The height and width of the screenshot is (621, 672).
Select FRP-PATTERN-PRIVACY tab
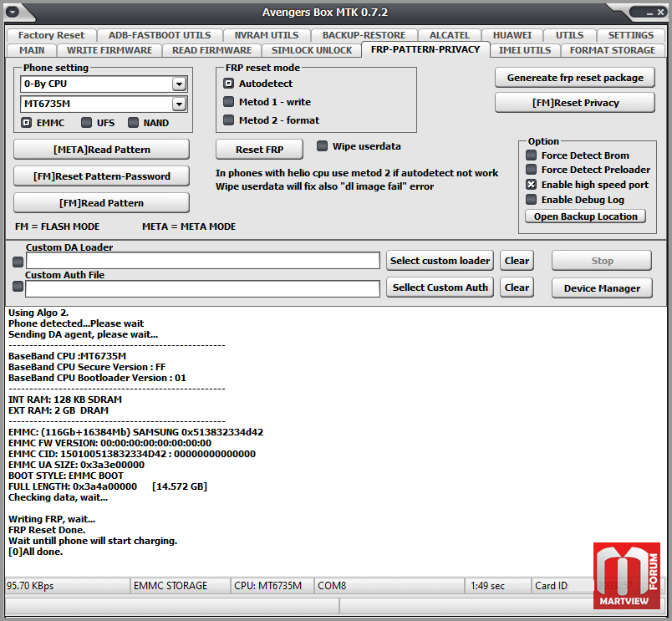pos(425,49)
